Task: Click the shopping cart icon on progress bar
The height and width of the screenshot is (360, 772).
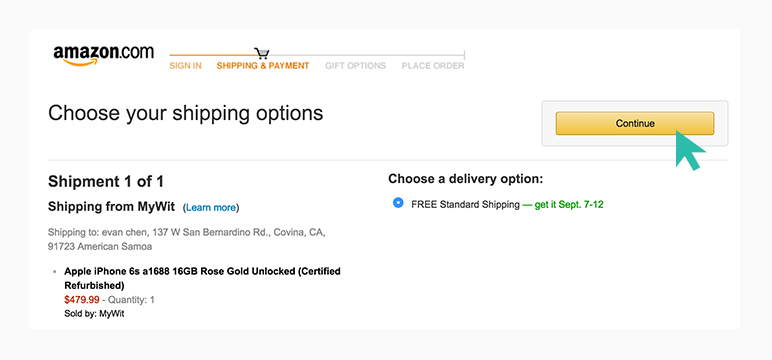Action: pos(261,54)
